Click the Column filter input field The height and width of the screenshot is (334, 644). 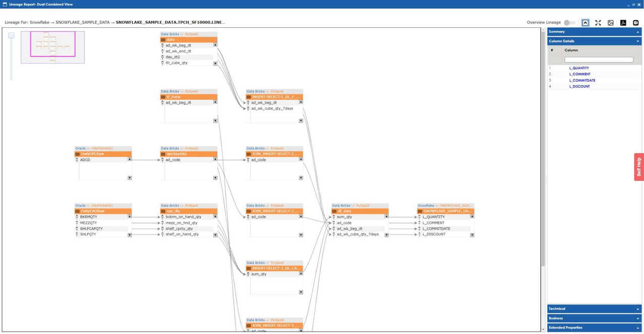[599, 60]
